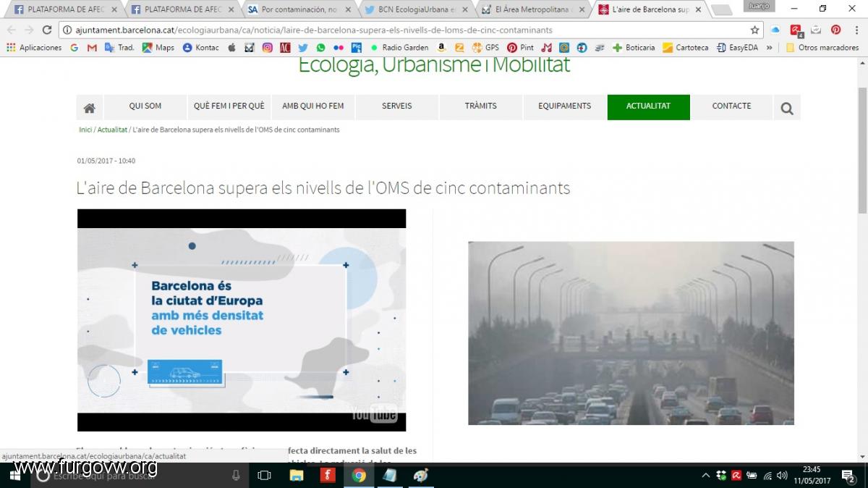
Task: Open the EQUIPAMENTS menu
Action: (565, 106)
